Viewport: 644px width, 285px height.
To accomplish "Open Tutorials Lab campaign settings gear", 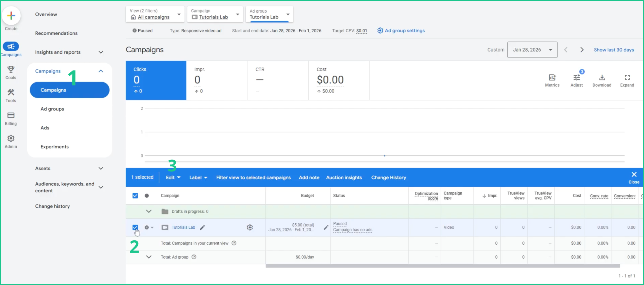I will pyautogui.click(x=250, y=227).
